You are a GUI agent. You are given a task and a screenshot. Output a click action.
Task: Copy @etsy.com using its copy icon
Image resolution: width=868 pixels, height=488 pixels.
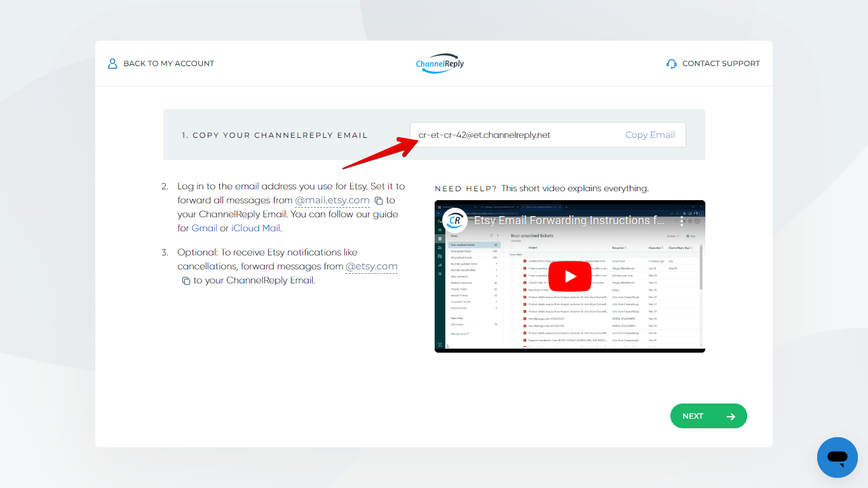186,281
